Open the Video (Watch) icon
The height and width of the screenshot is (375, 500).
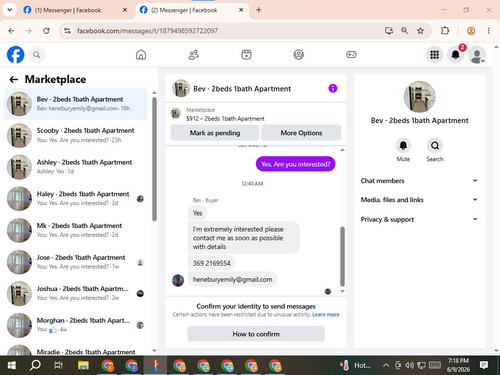coord(246,55)
